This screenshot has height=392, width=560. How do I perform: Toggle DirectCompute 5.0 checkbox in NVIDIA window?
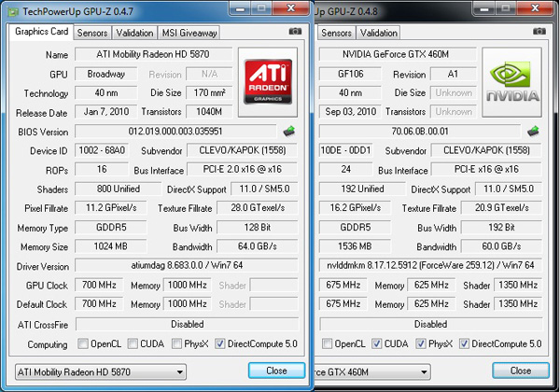click(x=464, y=343)
